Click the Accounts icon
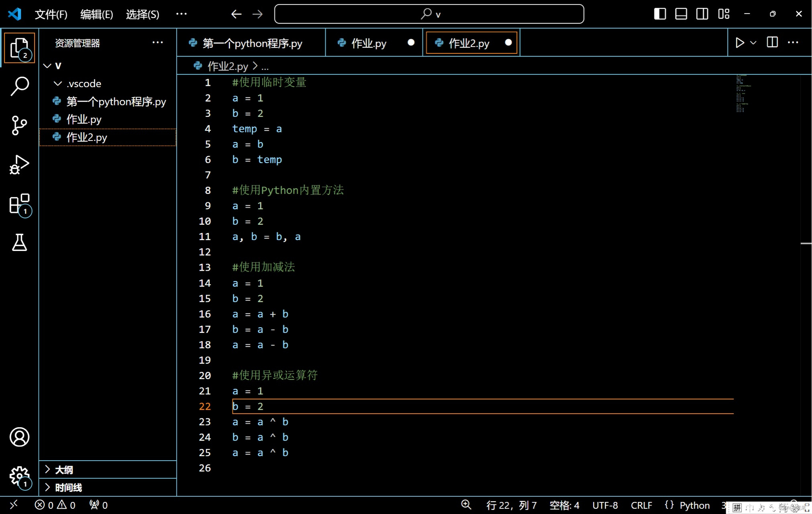This screenshot has height=514, width=812. [x=19, y=437]
